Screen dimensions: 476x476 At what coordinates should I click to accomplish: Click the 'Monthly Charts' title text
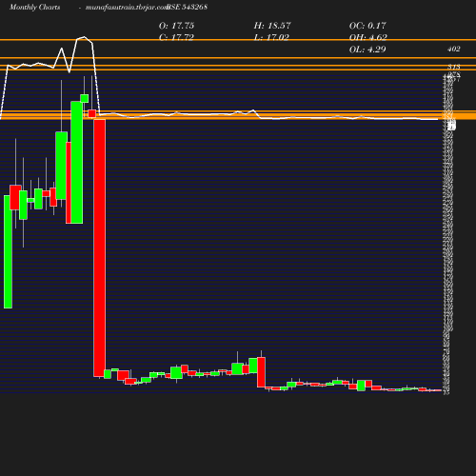34,8
